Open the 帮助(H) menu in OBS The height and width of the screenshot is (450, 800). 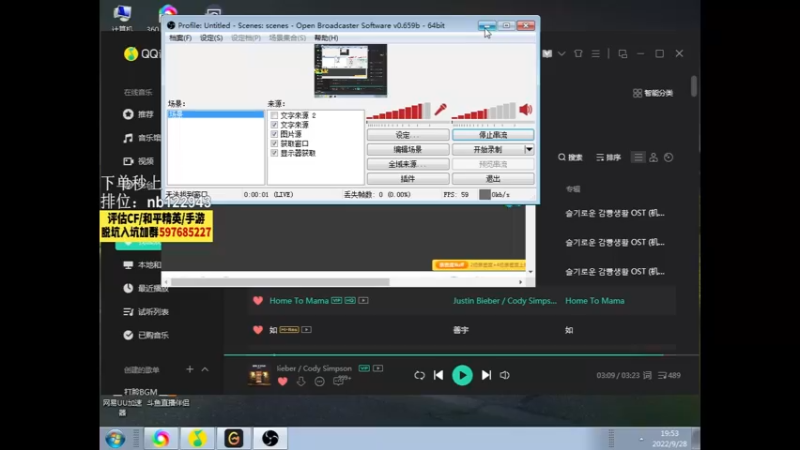(326, 38)
